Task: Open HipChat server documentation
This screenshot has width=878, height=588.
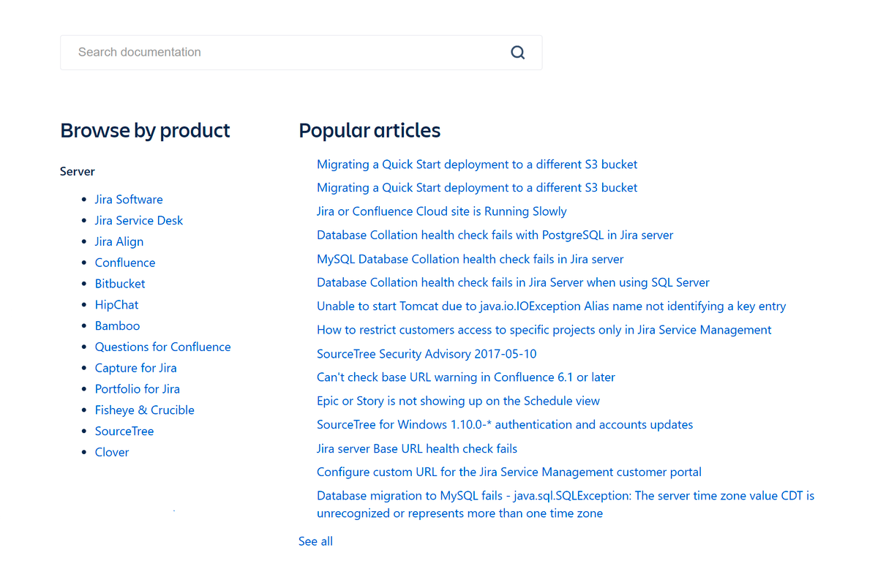Action: 116,305
